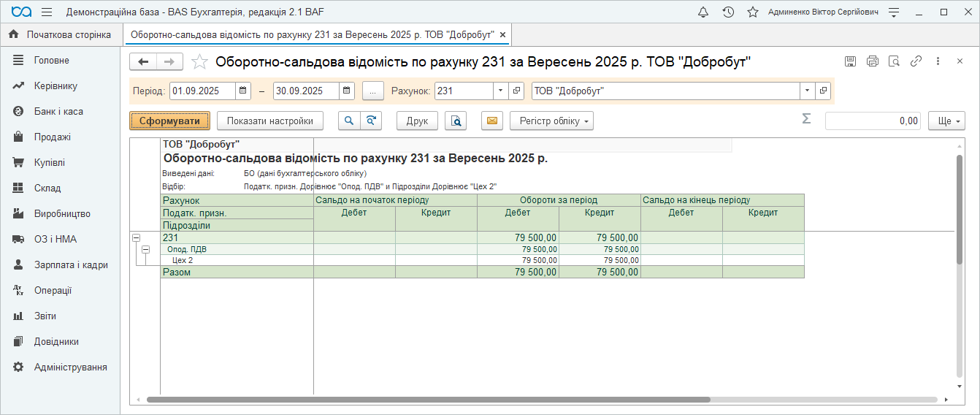The height and width of the screenshot is (415, 980).
Task: Click Показати настройки button
Action: point(269,121)
